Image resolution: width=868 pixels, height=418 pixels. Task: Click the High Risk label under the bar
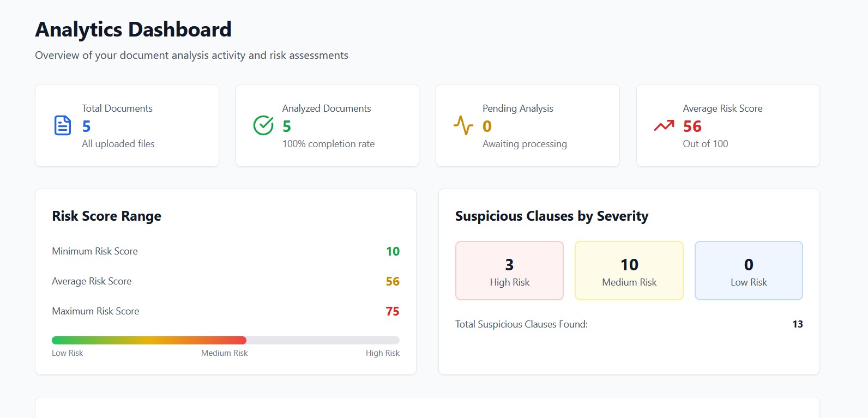point(383,353)
